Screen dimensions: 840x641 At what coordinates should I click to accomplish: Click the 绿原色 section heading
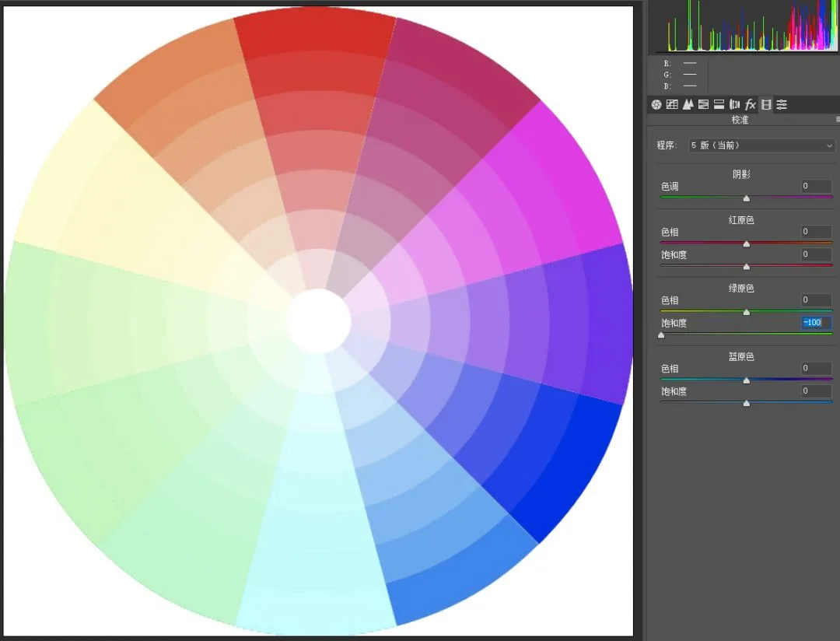(741, 289)
